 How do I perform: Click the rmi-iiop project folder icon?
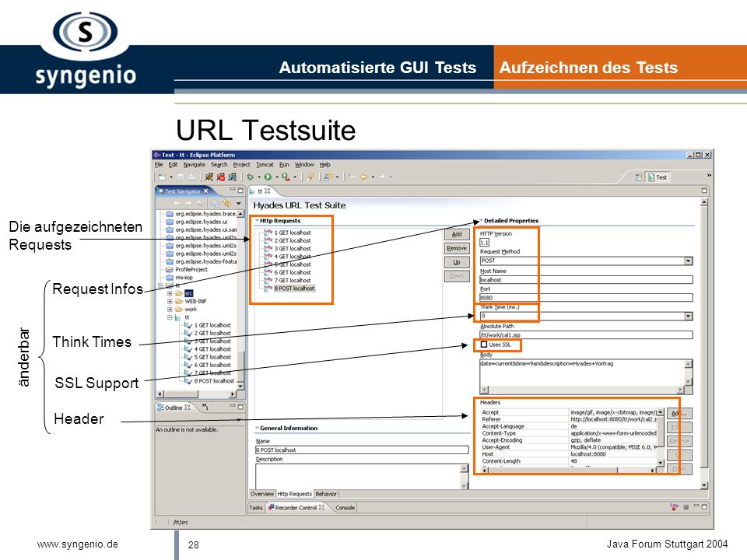pyautogui.click(x=169, y=277)
